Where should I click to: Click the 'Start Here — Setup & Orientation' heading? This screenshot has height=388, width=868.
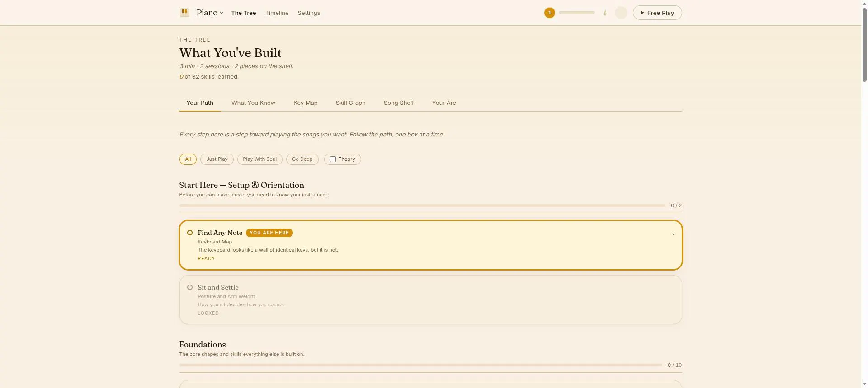(x=242, y=185)
